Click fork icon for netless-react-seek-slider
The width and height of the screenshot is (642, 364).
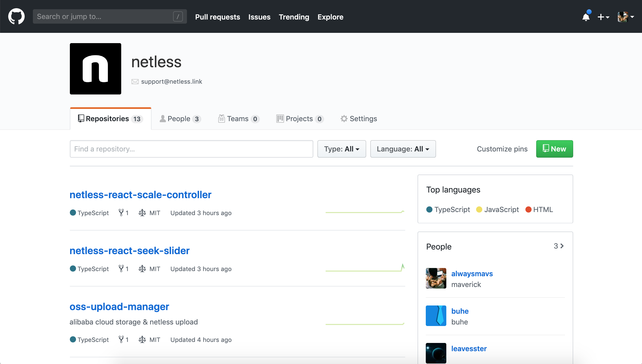click(121, 269)
